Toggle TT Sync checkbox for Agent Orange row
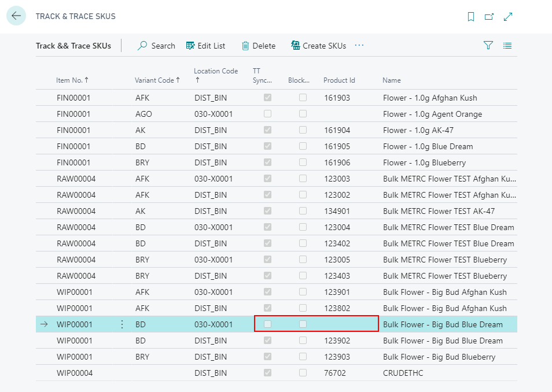Image resolution: width=552 pixels, height=392 pixels. tap(267, 114)
